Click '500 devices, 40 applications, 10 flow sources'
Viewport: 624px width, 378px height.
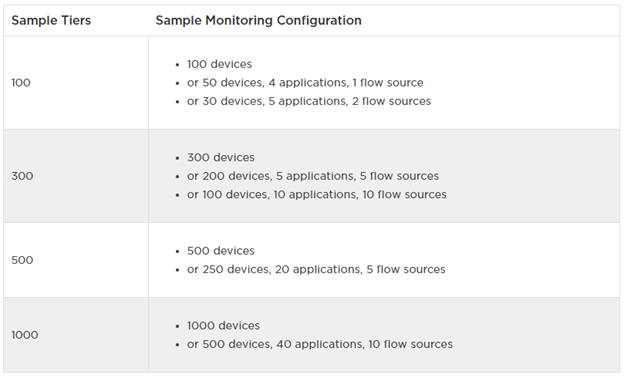pyautogui.click(x=328, y=344)
